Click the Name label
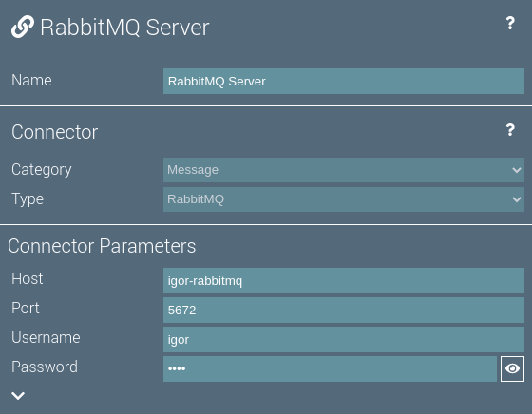Screen dimensions: 532x414 point(31,81)
